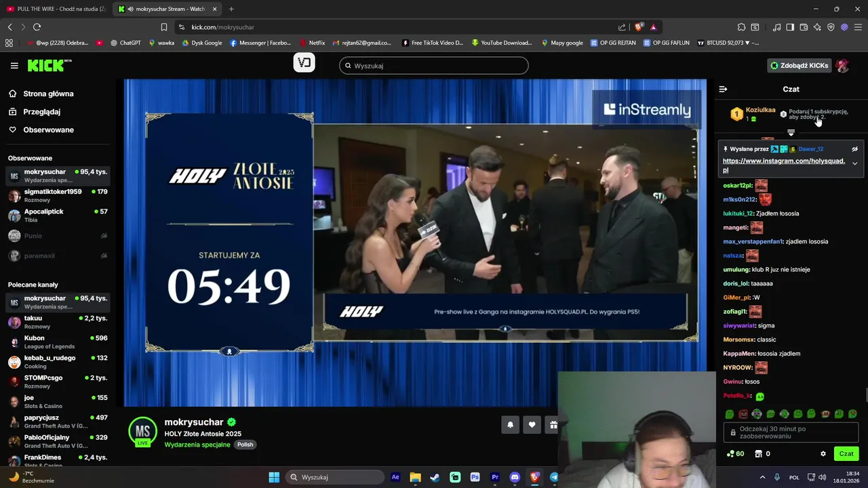
Task: Expand the leaderboard drop-down handle
Action: click(791, 132)
